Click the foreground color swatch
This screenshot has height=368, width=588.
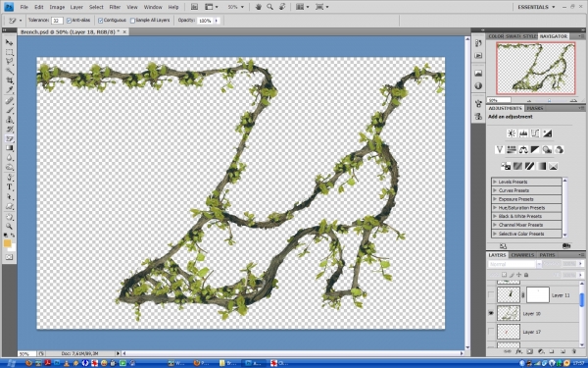point(7,243)
